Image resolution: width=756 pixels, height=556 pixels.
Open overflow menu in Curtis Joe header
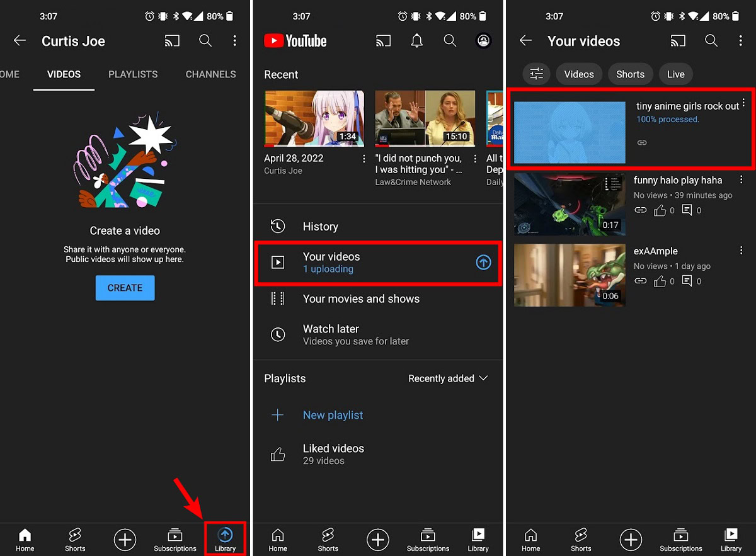[234, 41]
